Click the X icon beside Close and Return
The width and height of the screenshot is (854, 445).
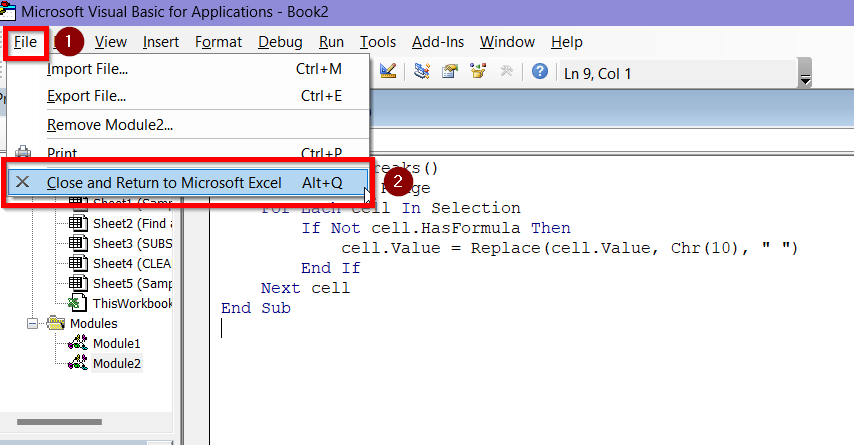[22, 182]
